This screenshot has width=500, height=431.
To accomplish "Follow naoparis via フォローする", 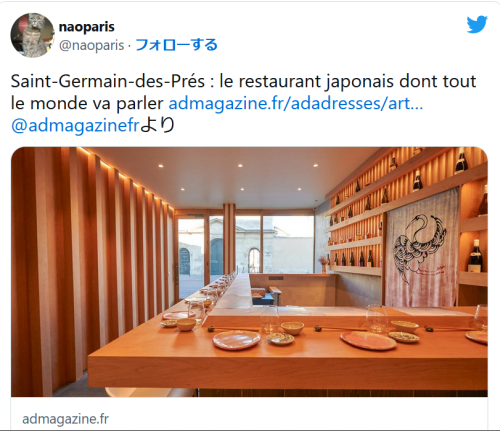I will pos(177,45).
